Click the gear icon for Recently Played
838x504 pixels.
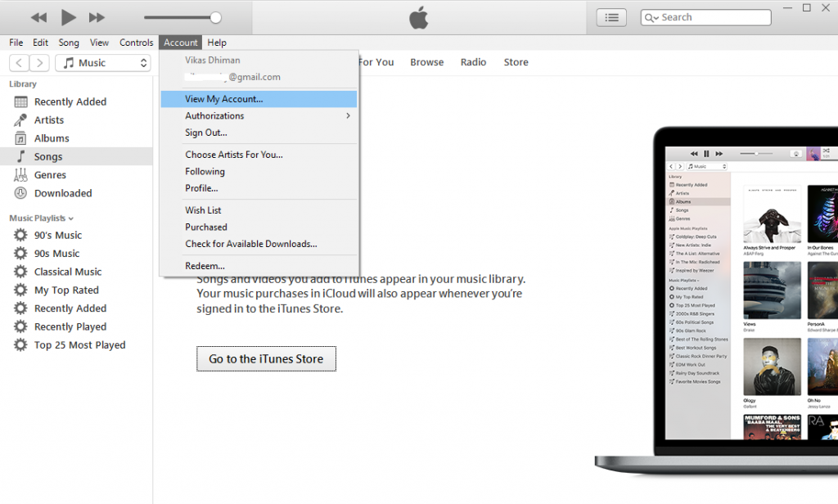[x=20, y=326]
